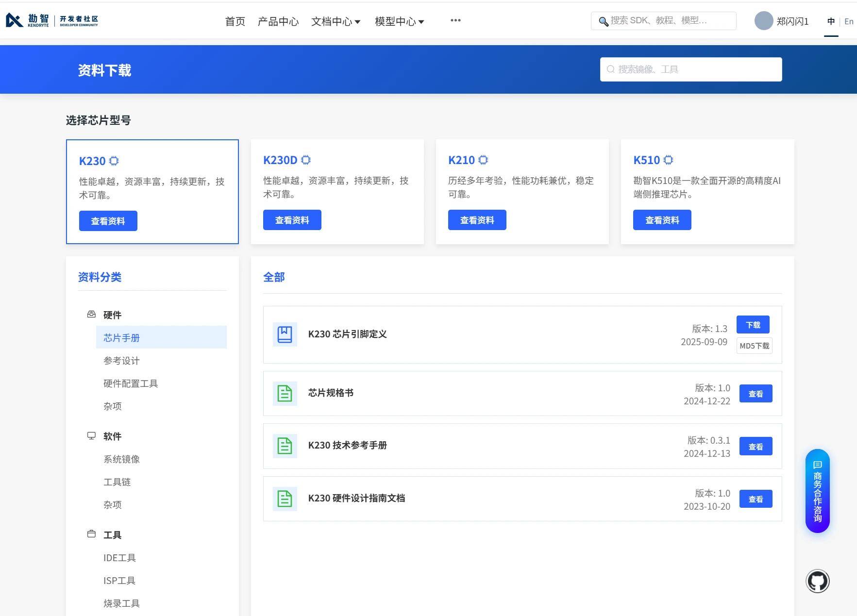857x616 pixels.
Task: Select ISP工具 in the sidebar
Action: coord(119,581)
